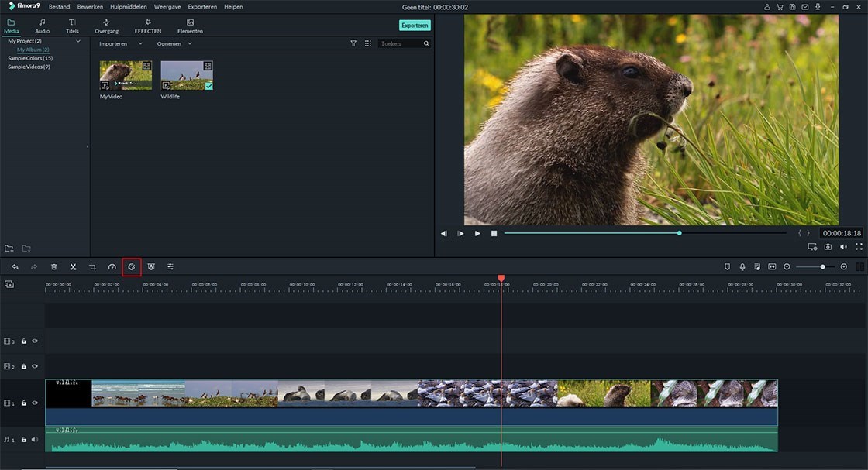This screenshot has height=470, width=868.
Task: Open the Exporteren menu
Action: 202,7
